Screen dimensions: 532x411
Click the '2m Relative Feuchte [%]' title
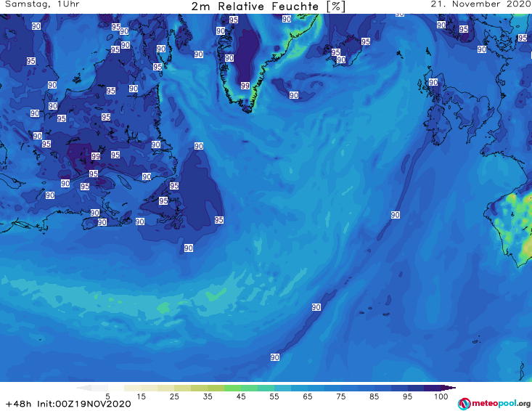click(268, 7)
